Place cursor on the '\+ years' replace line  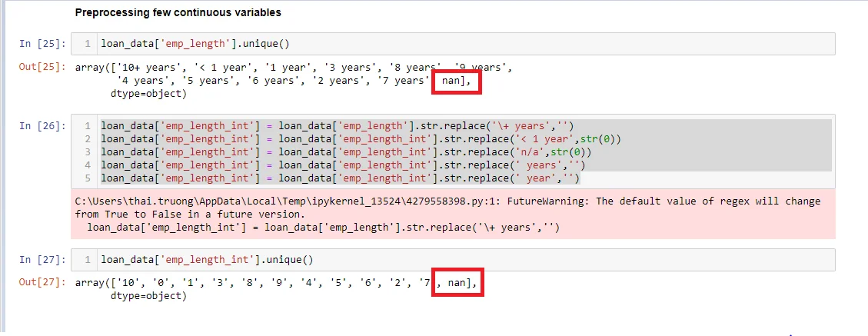tap(338, 126)
